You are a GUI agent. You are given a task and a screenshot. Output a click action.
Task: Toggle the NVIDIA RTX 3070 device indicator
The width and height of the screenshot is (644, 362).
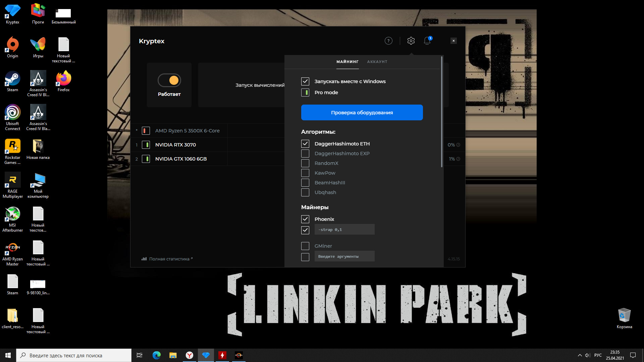(146, 145)
